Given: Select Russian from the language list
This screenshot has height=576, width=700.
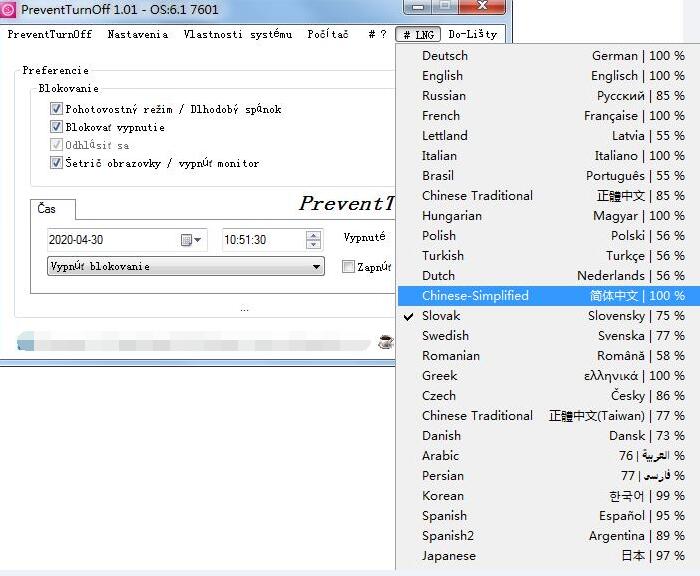Looking at the screenshot, I should click(549, 96).
